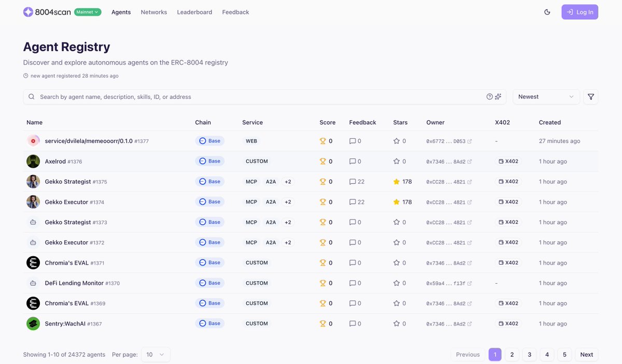This screenshot has height=364, width=622.
Task: Click the green Mainnet status pill
Action: [88, 11]
